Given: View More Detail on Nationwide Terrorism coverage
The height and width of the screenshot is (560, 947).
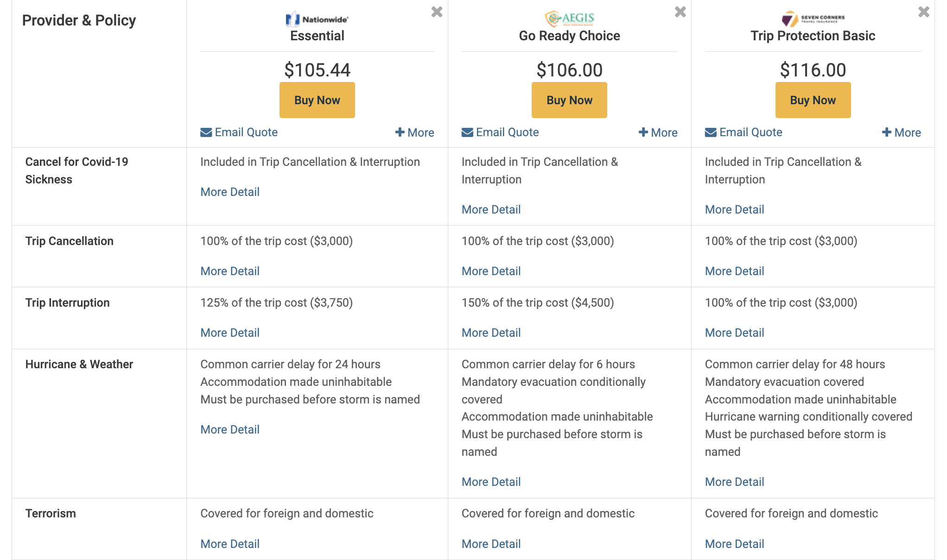Looking at the screenshot, I should point(230,544).
